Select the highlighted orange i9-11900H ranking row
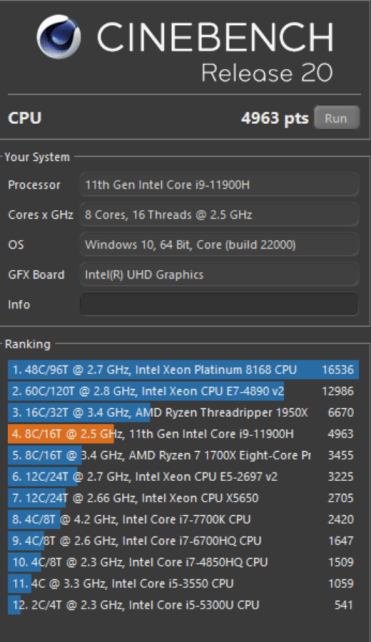Viewport: 371px width, 642px height. click(183, 434)
